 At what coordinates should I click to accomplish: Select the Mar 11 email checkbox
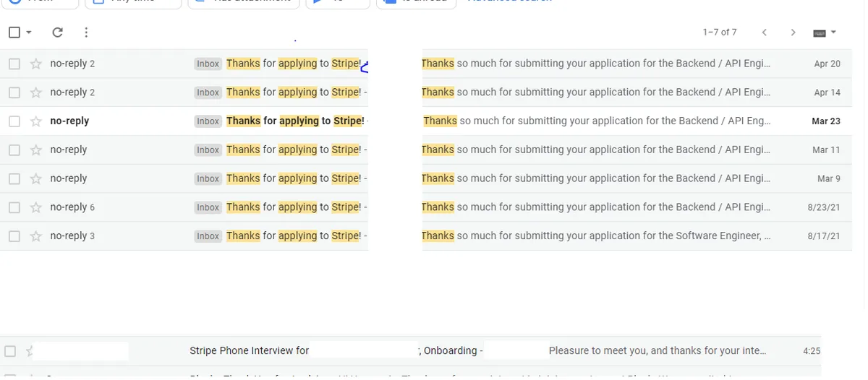coord(14,150)
